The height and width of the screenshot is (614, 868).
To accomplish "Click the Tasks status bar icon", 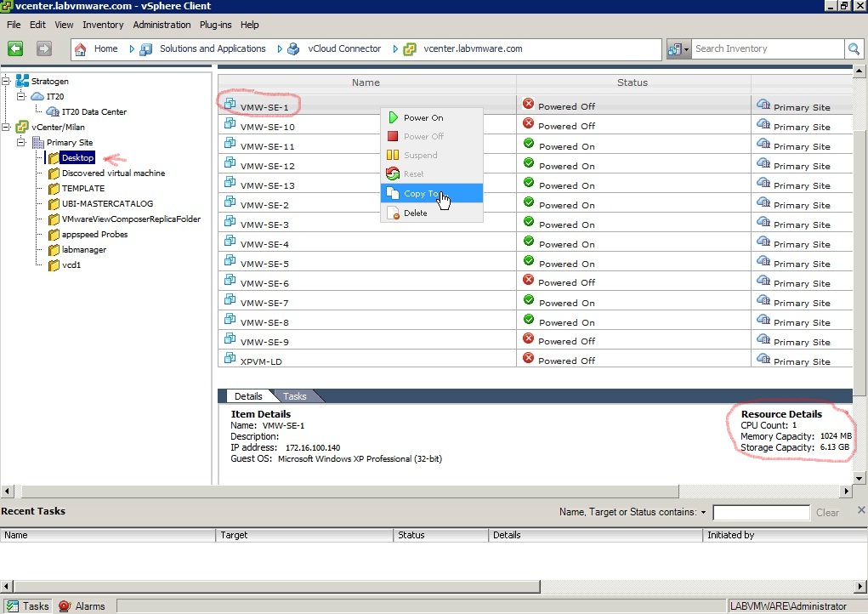I will coord(12,606).
